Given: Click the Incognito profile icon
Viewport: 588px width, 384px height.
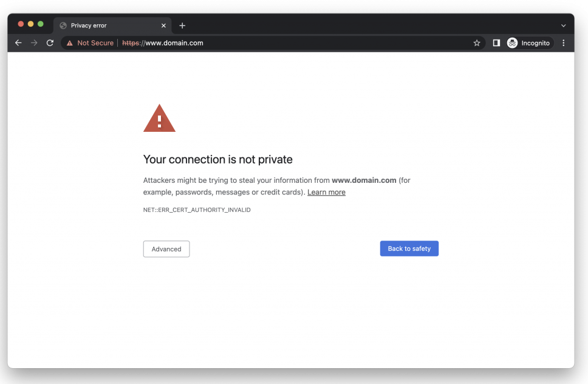Looking at the screenshot, I should 512,43.
